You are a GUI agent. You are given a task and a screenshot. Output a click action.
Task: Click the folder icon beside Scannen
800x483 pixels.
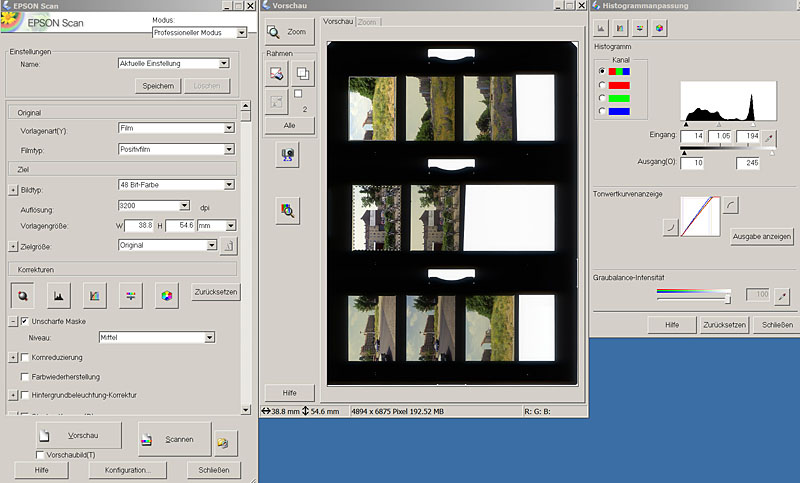[x=225, y=443]
